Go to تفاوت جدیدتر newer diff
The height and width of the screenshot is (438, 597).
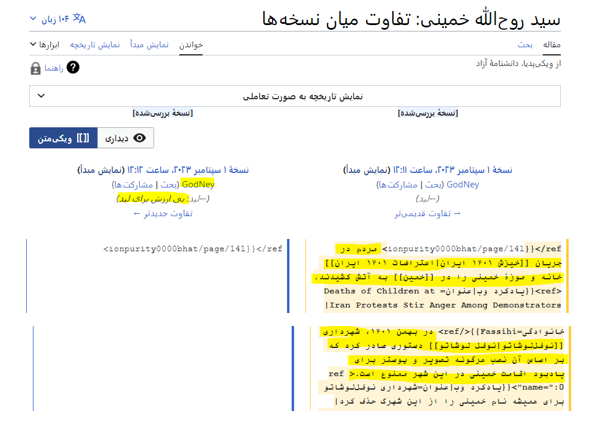tap(163, 214)
